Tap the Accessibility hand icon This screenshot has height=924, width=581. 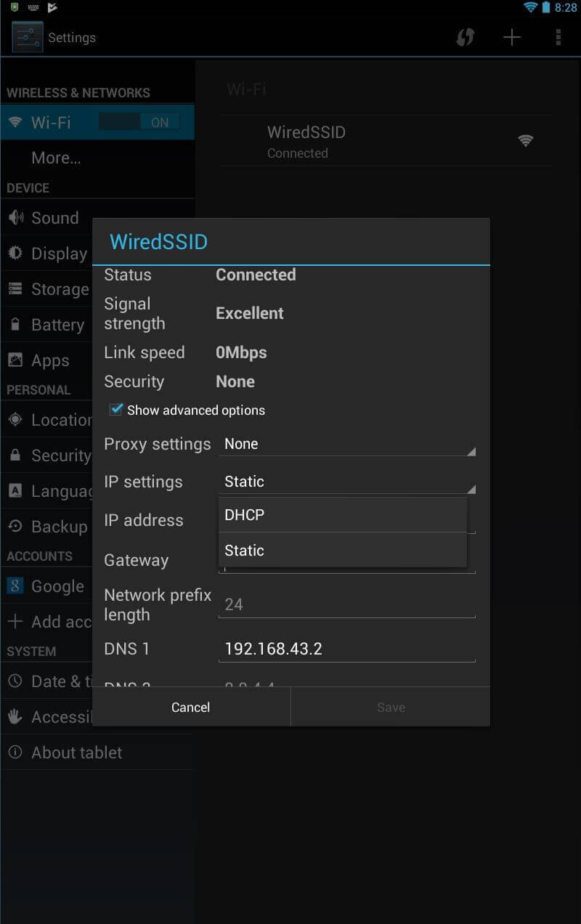point(15,716)
